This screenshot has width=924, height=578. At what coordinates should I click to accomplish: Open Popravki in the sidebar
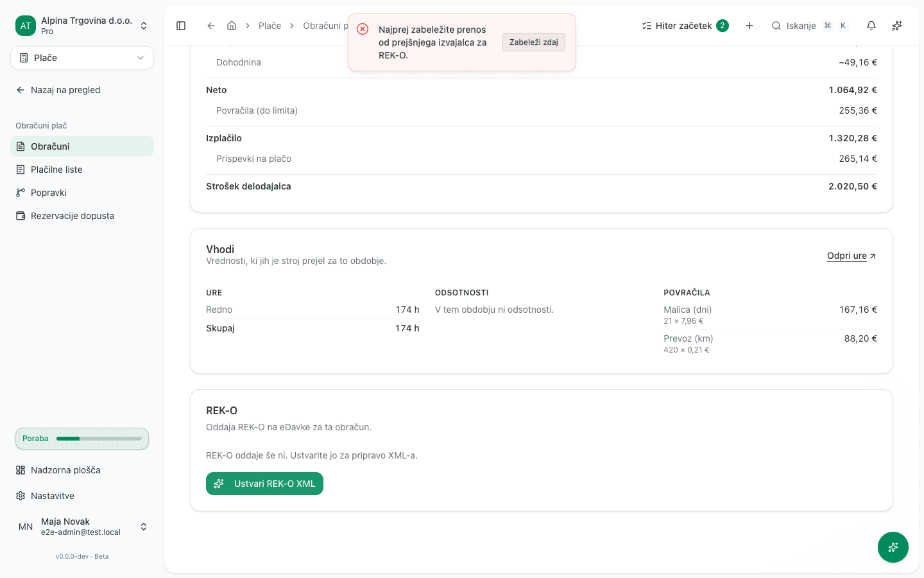pyautogui.click(x=82, y=193)
